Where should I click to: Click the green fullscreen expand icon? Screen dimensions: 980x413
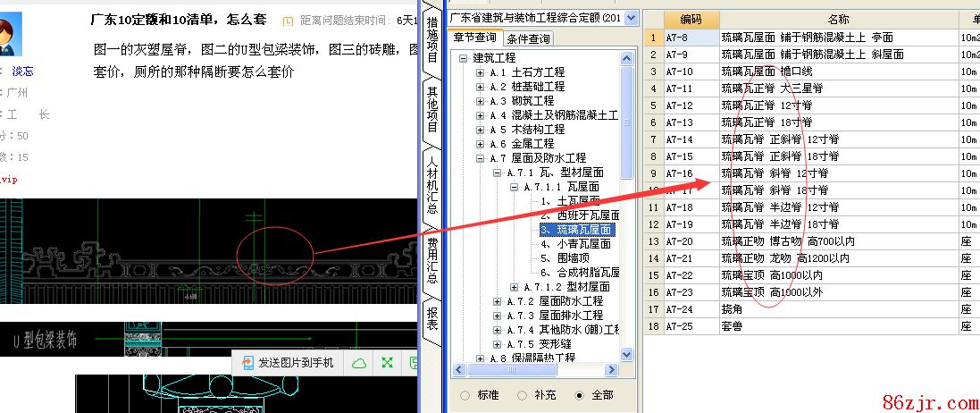tap(387, 363)
